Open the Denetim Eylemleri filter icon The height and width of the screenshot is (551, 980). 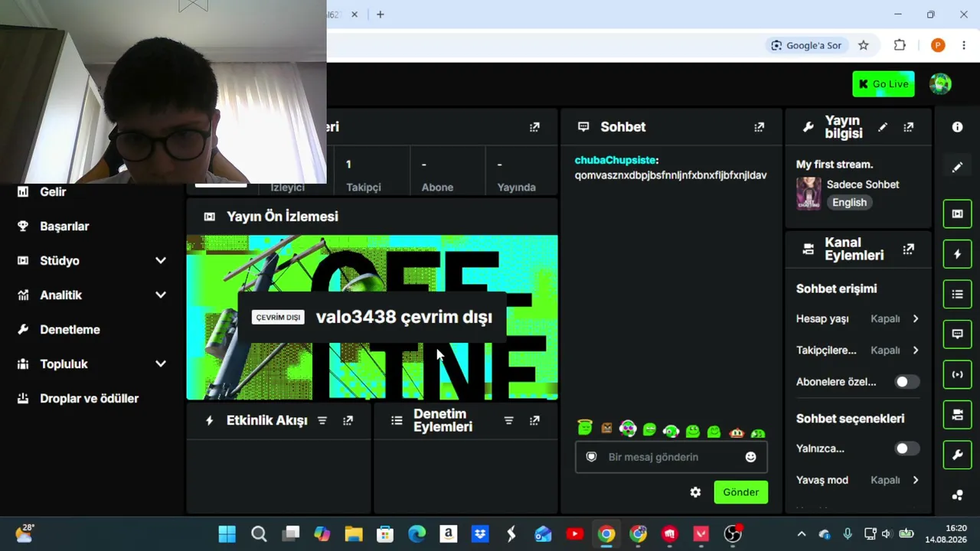(508, 420)
